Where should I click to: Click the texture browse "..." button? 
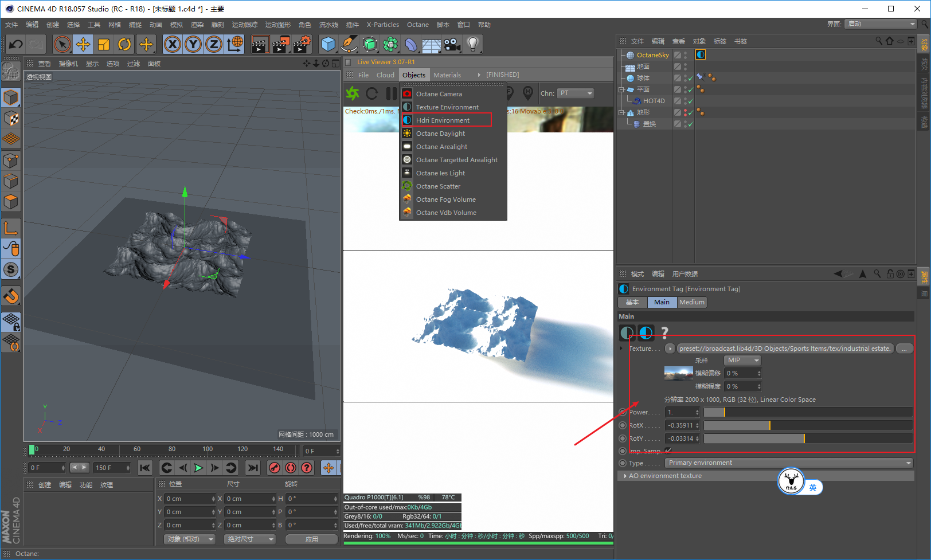(x=904, y=348)
